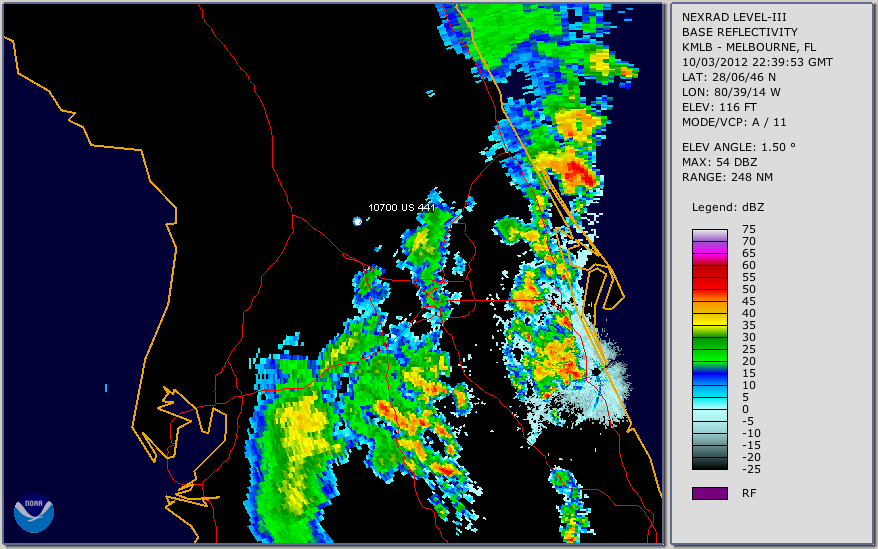This screenshot has height=549, width=878.
Task: Select the 'Legend: dBZ' label
Action: pyautogui.click(x=728, y=208)
